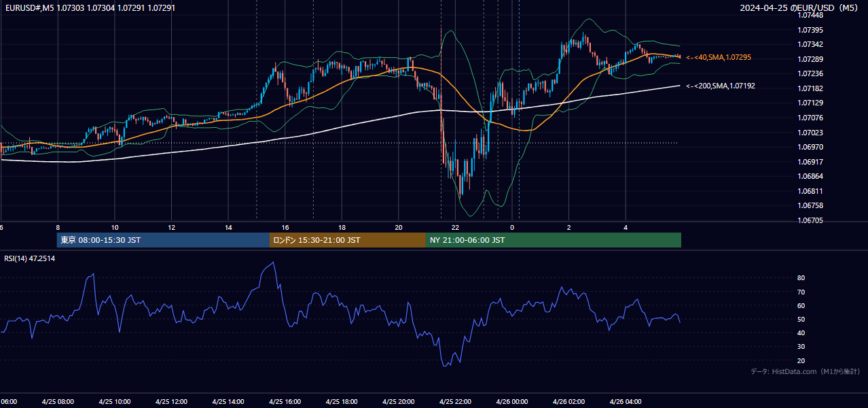Click the RSI 60 level label
Image resolution: width=868 pixels, height=408 pixels.
point(801,305)
